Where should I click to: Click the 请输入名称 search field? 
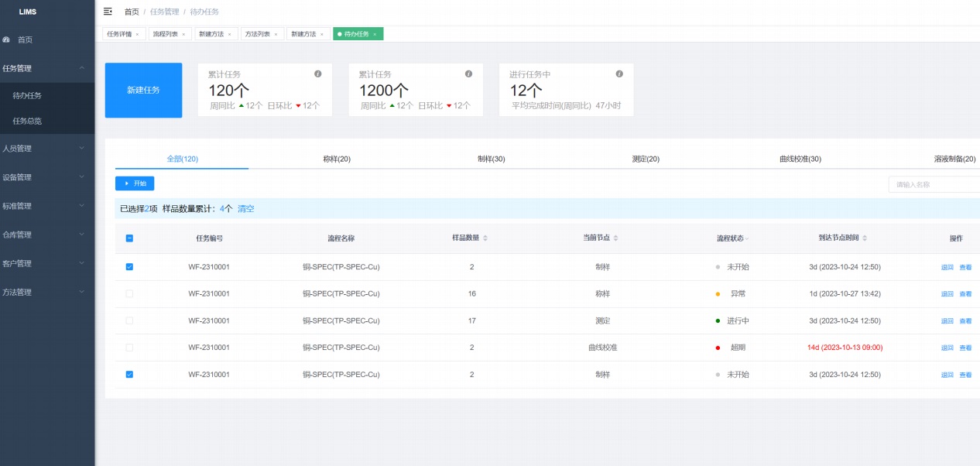934,184
